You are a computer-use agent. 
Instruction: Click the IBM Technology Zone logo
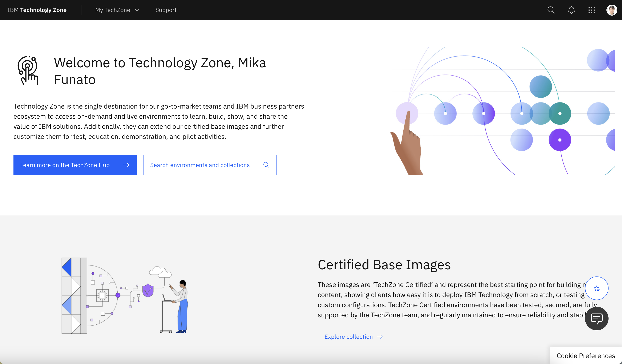(x=37, y=10)
